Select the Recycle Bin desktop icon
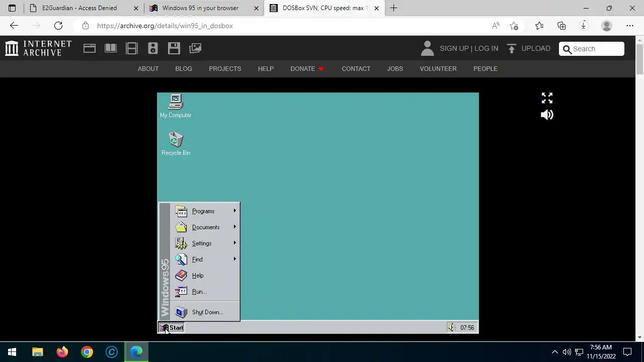This screenshot has height=362, width=644. tap(176, 144)
